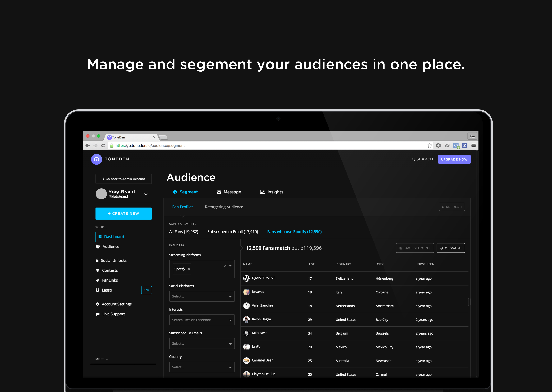This screenshot has height=392, width=552.
Task: Open Subscribed To Emails dropdown
Action: (x=202, y=344)
